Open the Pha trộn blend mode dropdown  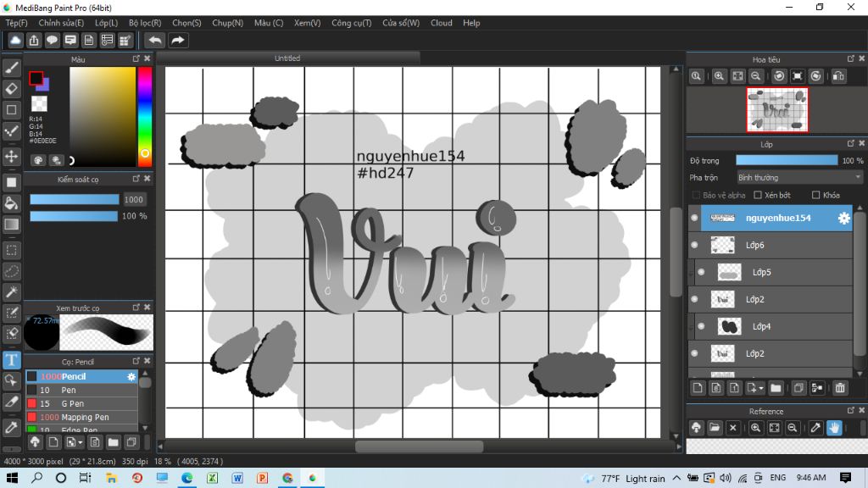tap(799, 178)
